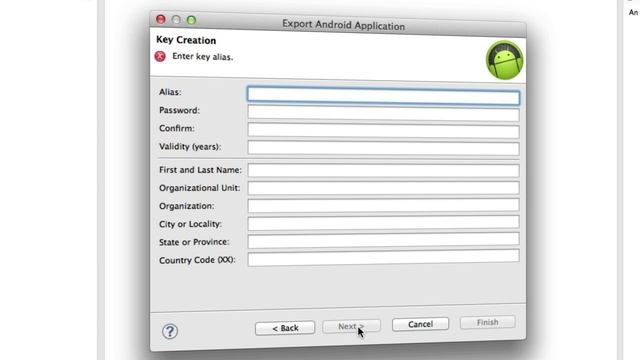The height and width of the screenshot is (360, 640).
Task: Click the Country Code (XX) field
Action: (x=383, y=258)
